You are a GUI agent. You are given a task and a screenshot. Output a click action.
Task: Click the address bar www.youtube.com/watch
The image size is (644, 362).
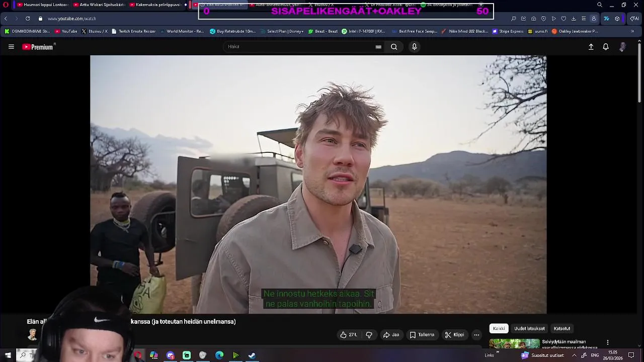(71, 19)
